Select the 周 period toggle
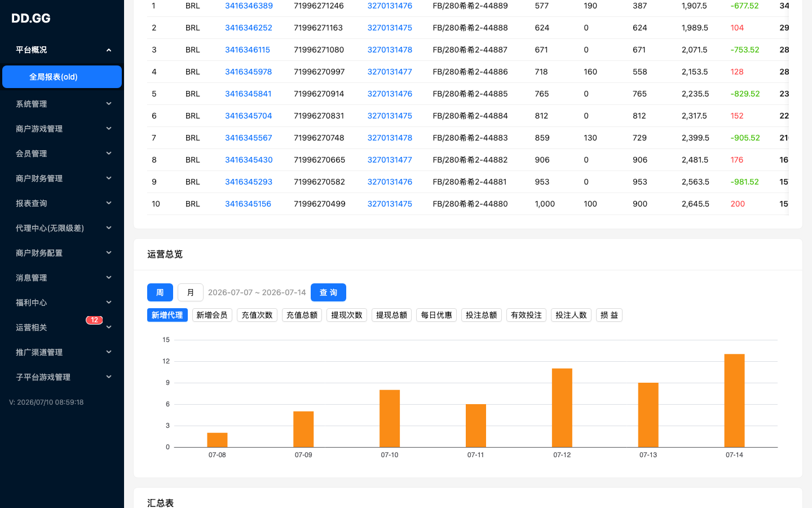Viewport: 812px width, 508px height. [x=160, y=292]
